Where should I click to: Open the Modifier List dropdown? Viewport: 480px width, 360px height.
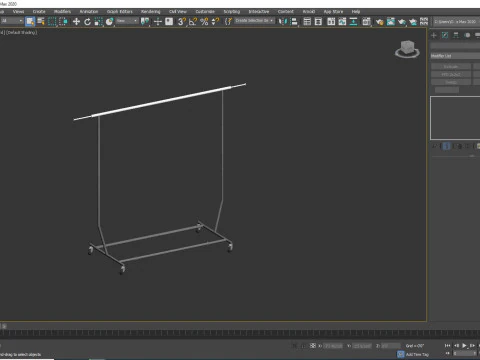tap(455, 56)
